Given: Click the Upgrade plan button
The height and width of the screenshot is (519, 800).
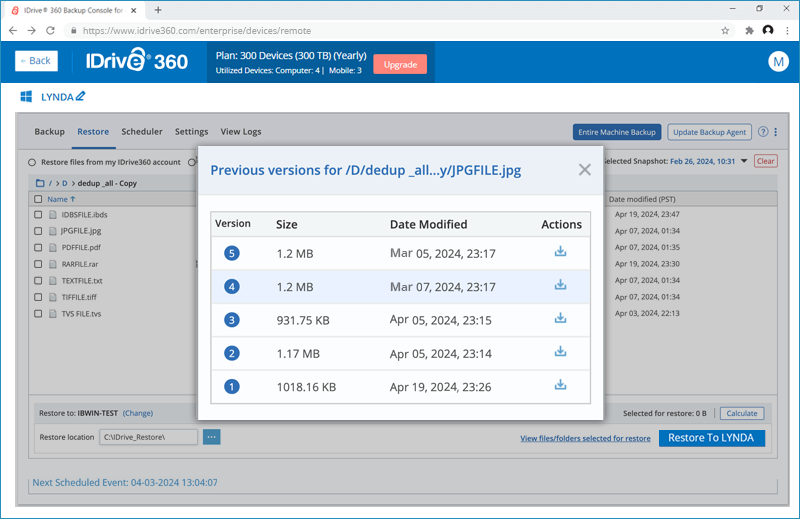Looking at the screenshot, I should click(x=400, y=64).
